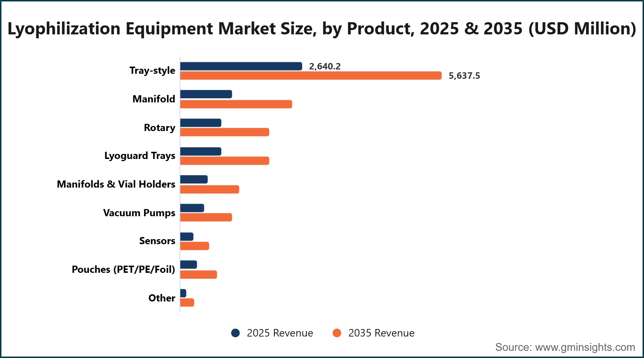Select the Sensors 2035 orange bar
This screenshot has width=644, height=358.
(195, 246)
